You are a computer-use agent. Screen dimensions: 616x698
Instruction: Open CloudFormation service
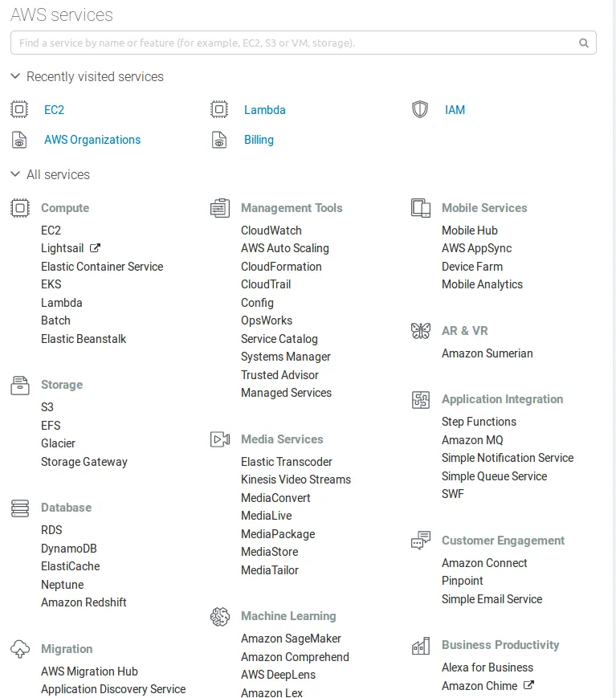click(281, 266)
